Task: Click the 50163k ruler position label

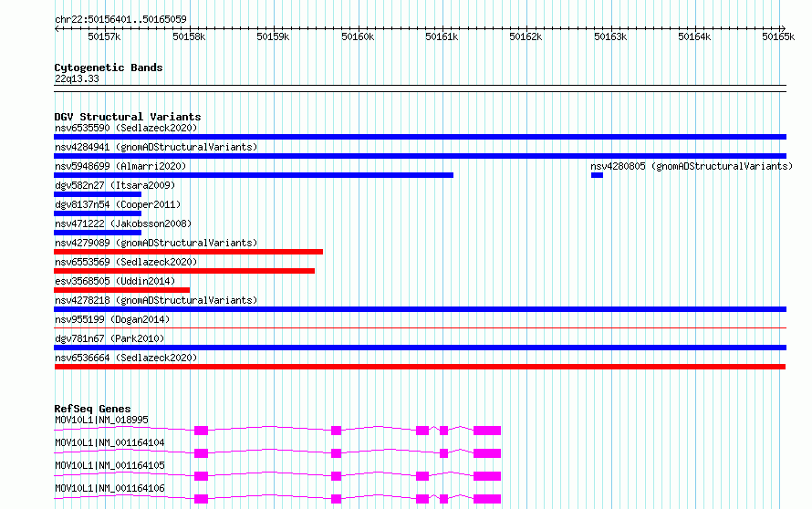Action: coord(610,36)
